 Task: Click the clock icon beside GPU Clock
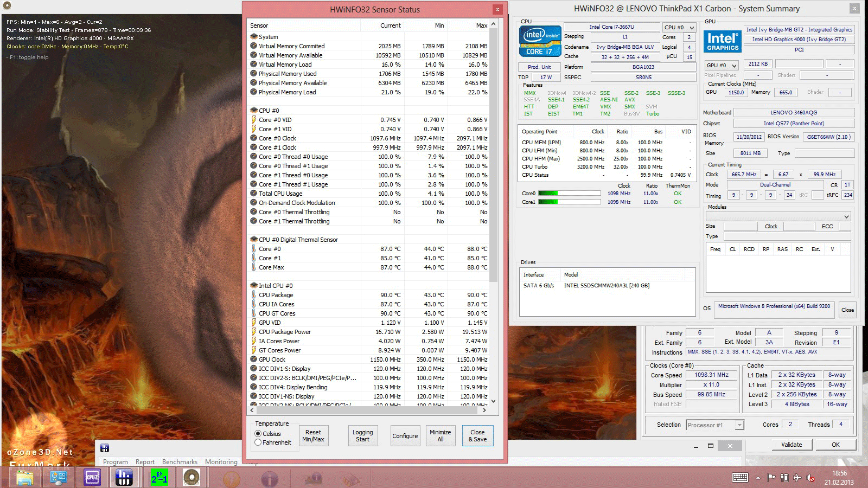(253, 359)
